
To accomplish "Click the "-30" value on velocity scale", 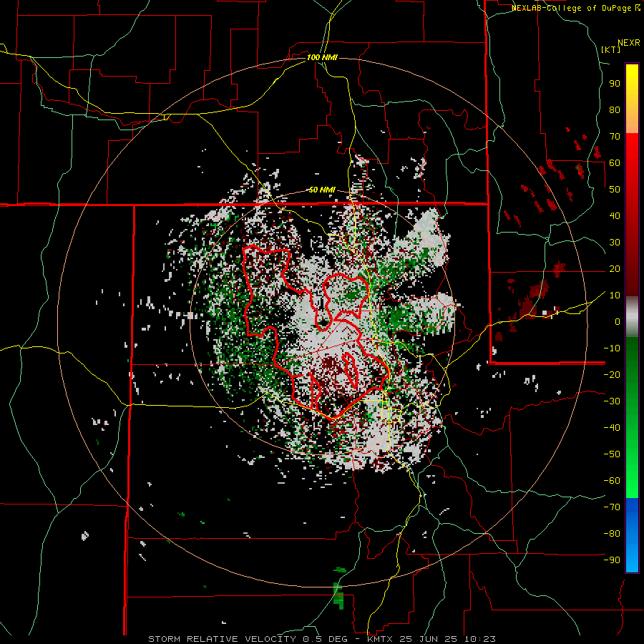I will pyautogui.click(x=612, y=401).
